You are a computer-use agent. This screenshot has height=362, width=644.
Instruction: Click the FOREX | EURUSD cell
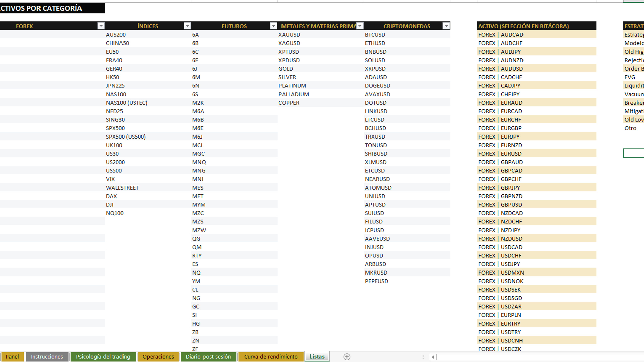coord(537,154)
